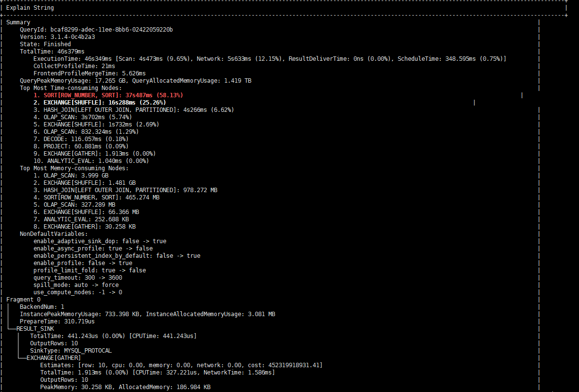Click the enable_profile: false -> true variable
Viewport: 579px width, 392px height.
click(83, 263)
